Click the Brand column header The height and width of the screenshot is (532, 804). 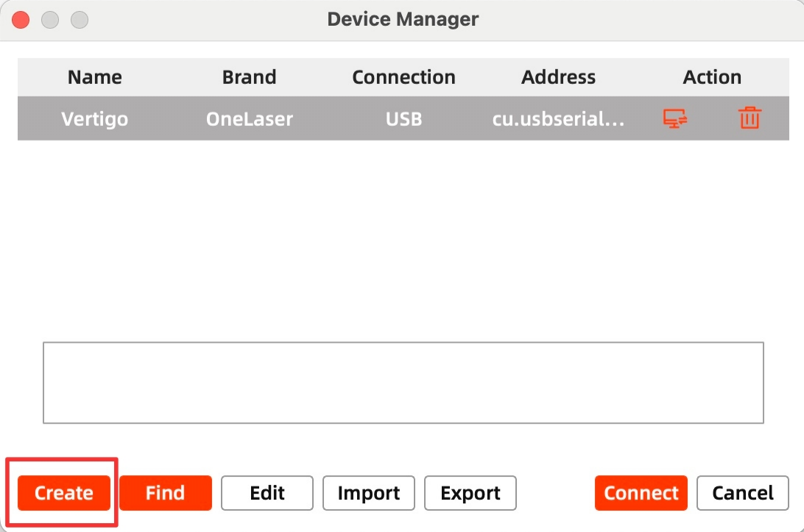pyautogui.click(x=250, y=77)
